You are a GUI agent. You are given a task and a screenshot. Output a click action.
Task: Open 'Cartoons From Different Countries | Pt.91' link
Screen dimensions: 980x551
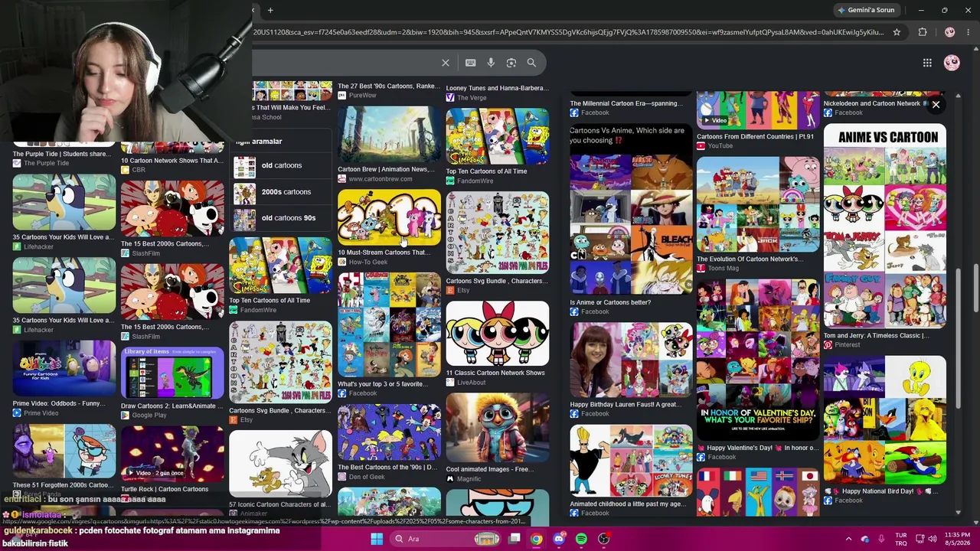click(x=755, y=137)
